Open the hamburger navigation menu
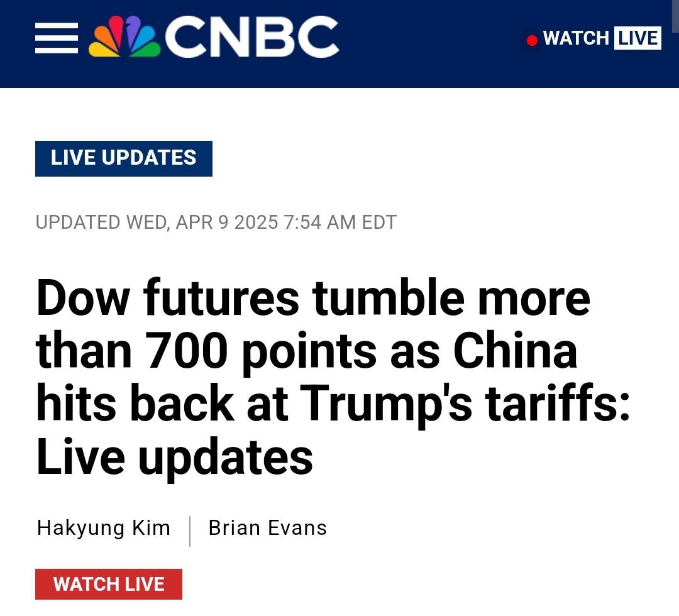Image resolution: width=679 pixels, height=616 pixels. tap(56, 38)
